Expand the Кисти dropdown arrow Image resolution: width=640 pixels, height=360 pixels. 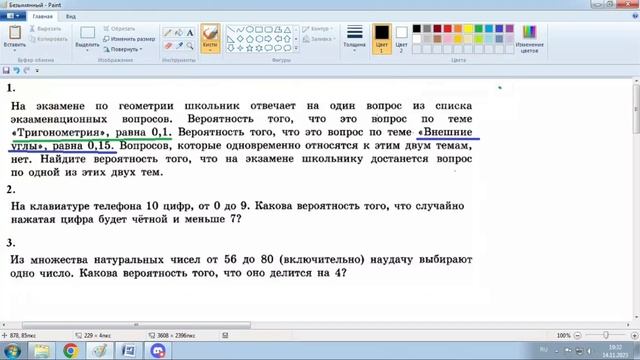(210, 50)
